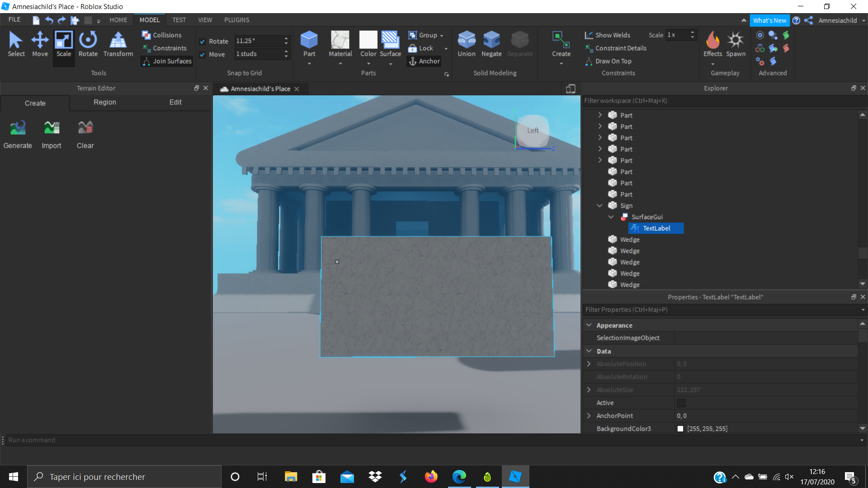Open the FILE menu
The height and width of the screenshot is (488, 868).
point(14,20)
